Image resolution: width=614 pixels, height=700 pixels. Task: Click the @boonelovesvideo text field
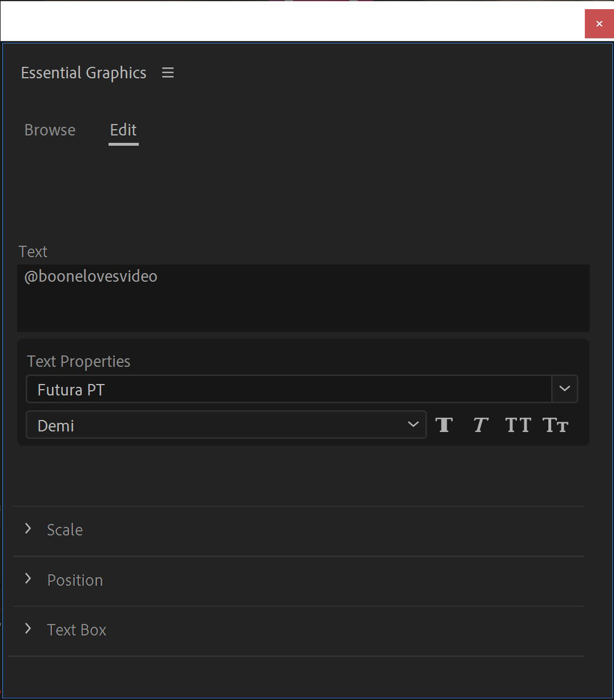[302, 297]
